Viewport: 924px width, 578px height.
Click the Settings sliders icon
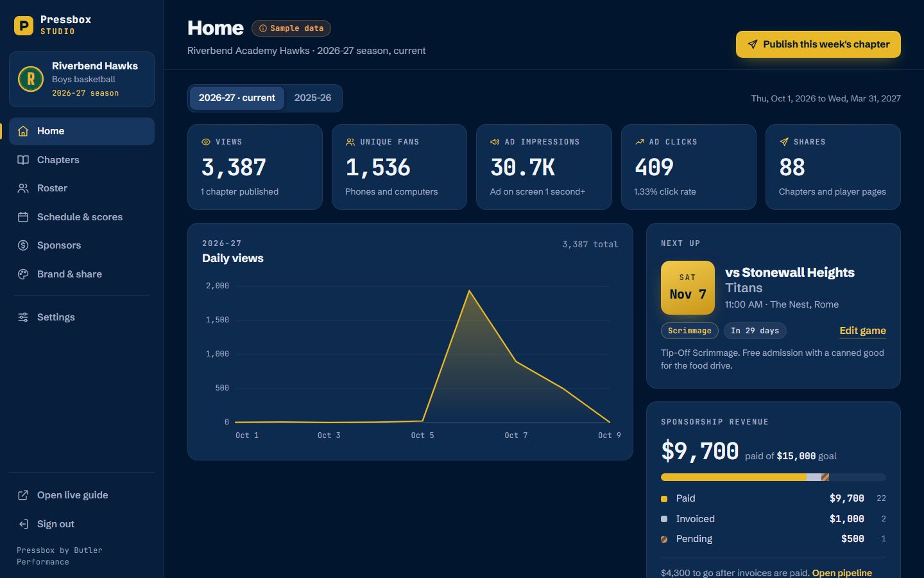pos(23,317)
